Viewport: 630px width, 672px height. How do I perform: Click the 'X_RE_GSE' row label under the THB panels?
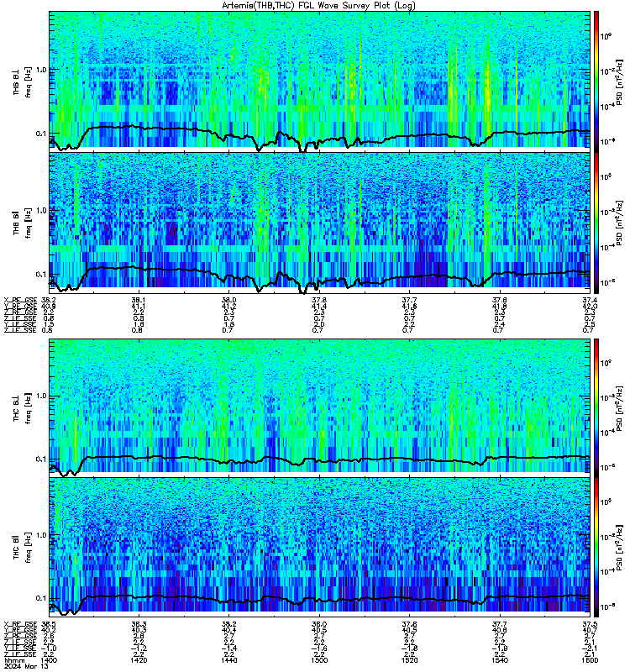(20, 301)
